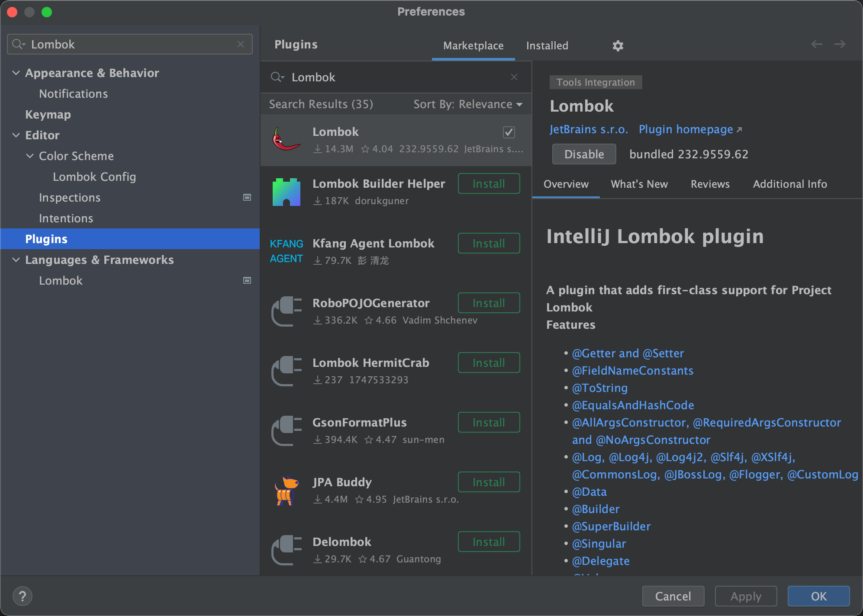Disable the Lombok plugin

click(584, 154)
